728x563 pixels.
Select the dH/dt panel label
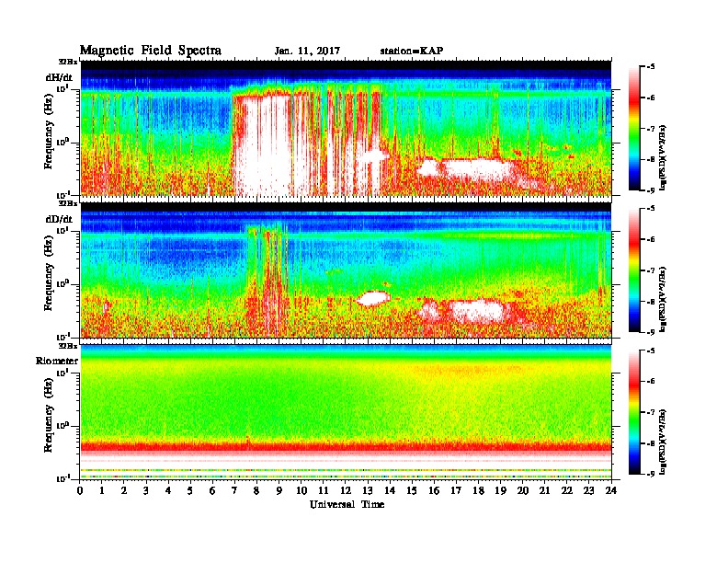pyautogui.click(x=59, y=77)
